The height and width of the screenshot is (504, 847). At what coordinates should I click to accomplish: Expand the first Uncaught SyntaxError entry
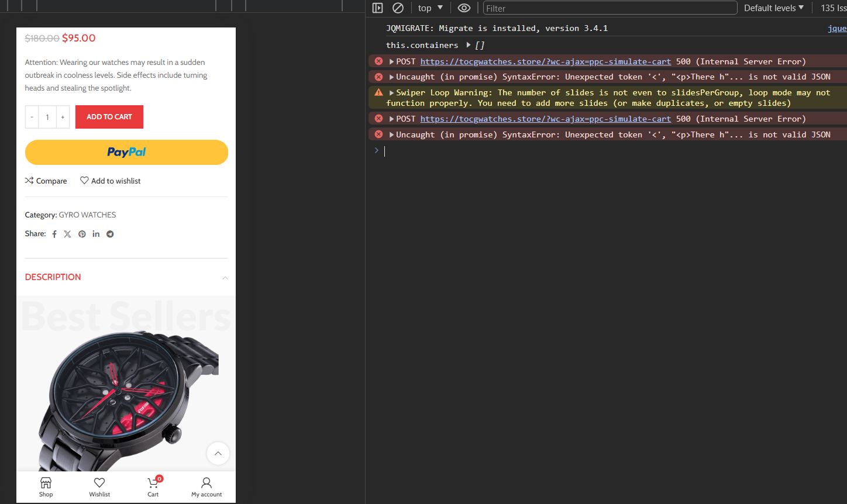[391, 77]
